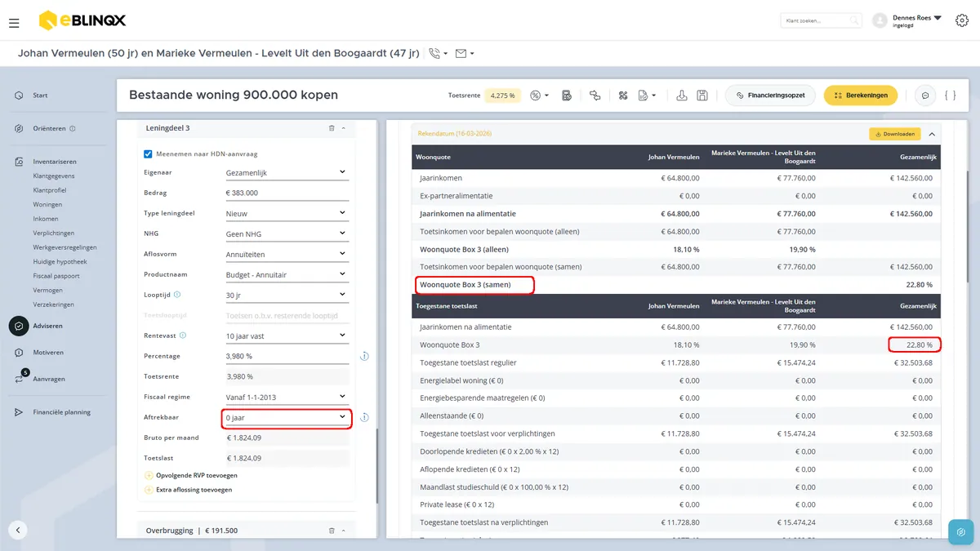Click info icon next to Looptijd
The width and height of the screenshot is (980, 551).
[177, 295]
